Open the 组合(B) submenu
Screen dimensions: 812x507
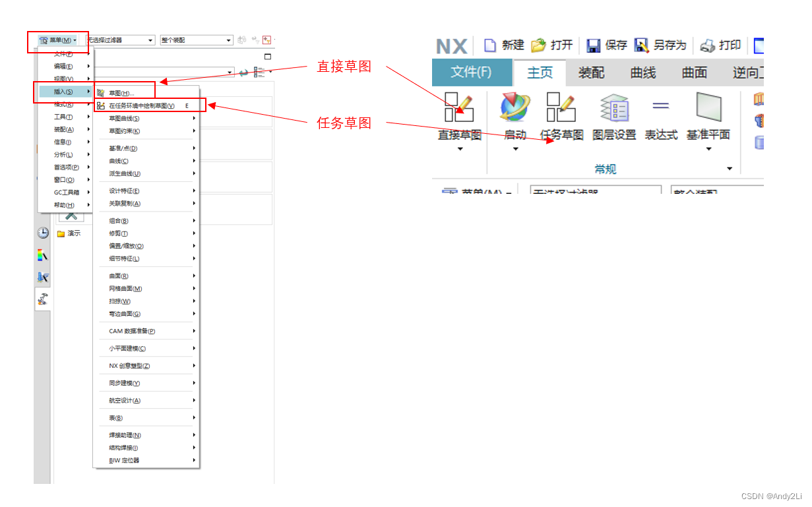pos(146,220)
